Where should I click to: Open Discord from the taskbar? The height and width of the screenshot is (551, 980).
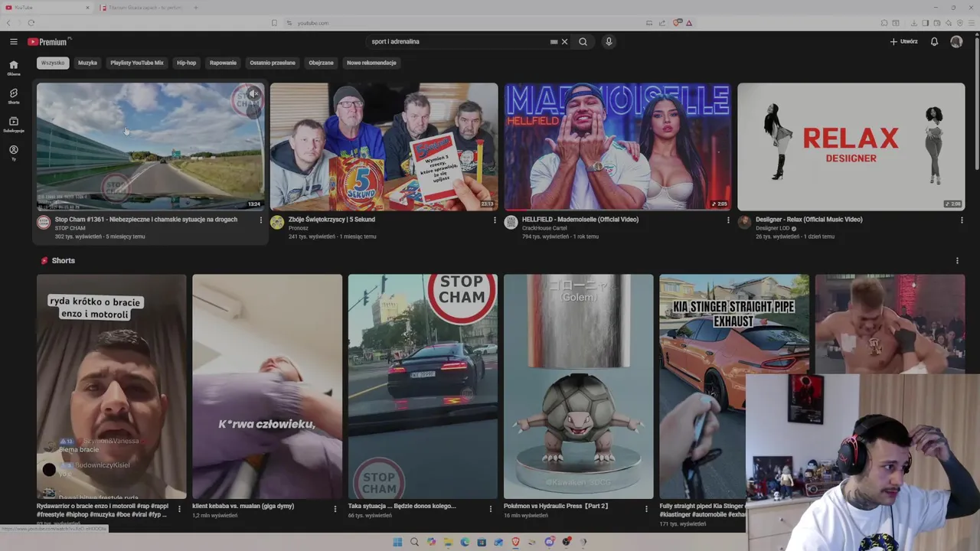tap(549, 542)
